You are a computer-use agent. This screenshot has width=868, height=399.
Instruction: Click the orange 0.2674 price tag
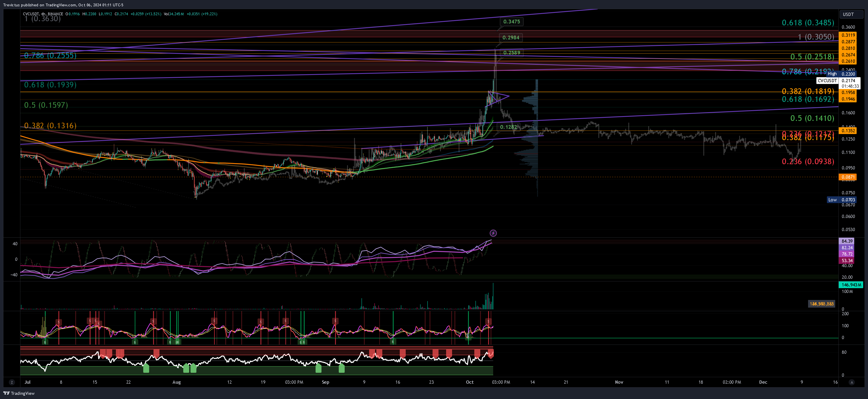coord(847,55)
